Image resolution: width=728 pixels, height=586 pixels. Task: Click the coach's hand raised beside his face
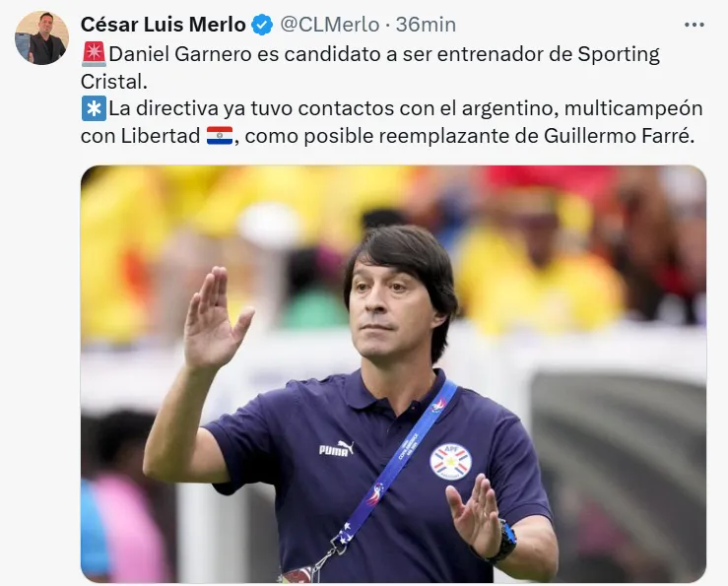(x=216, y=318)
